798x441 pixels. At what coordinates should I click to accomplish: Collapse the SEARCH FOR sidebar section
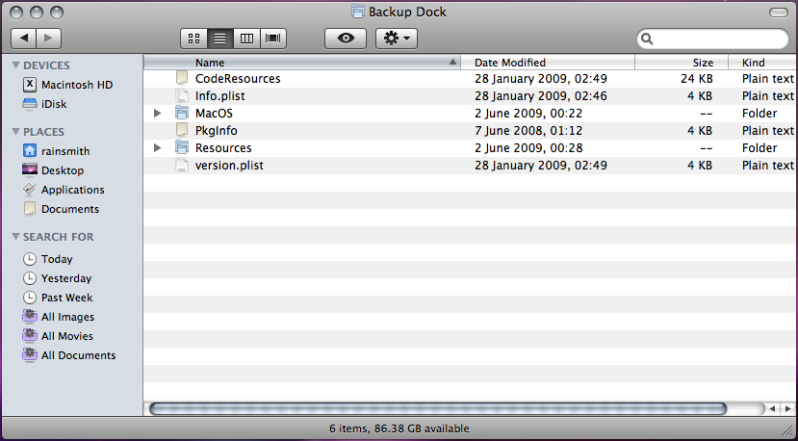click(16, 237)
